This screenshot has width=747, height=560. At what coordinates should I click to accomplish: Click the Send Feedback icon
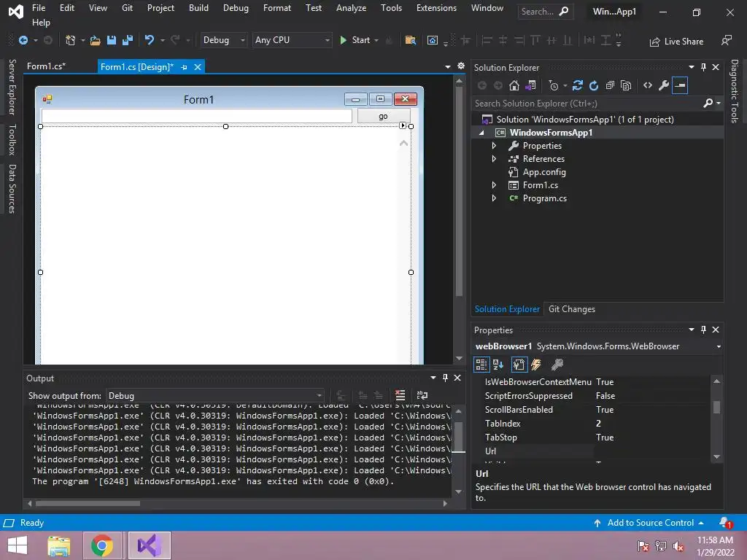point(726,41)
